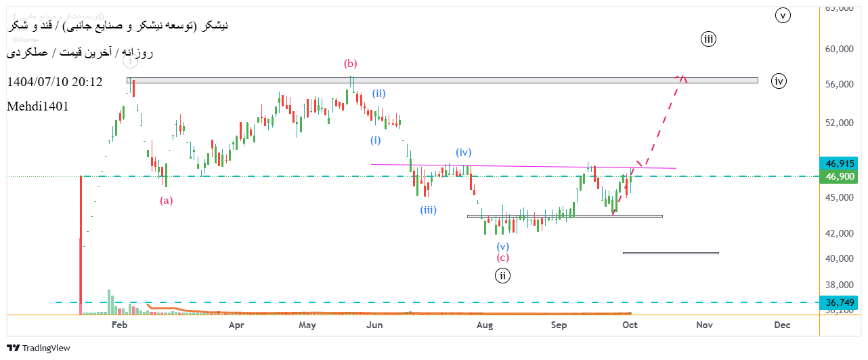Screen dimensions: 868x360
Task: Click the gray circled i wave label
Action: coord(130,61)
